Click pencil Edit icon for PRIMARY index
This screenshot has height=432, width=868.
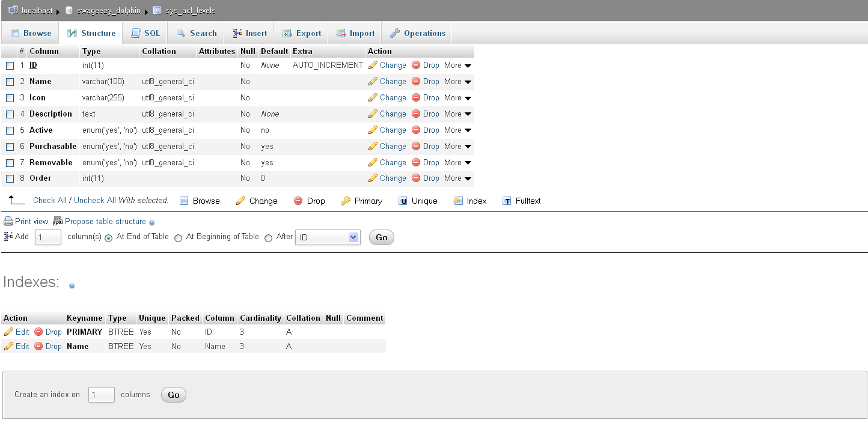8,332
